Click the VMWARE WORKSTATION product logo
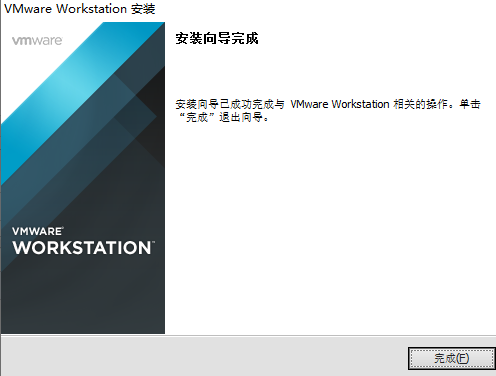Viewport: 496px width, 376px height. [x=83, y=241]
